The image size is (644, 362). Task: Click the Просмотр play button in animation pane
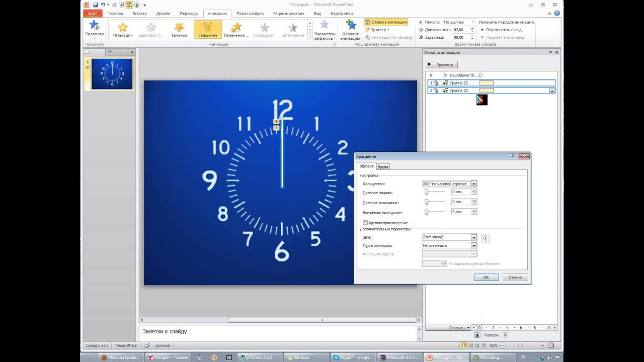[442, 64]
